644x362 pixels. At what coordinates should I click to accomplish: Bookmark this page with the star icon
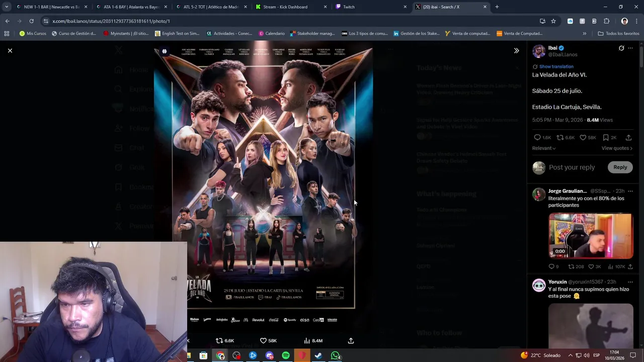coord(553,21)
